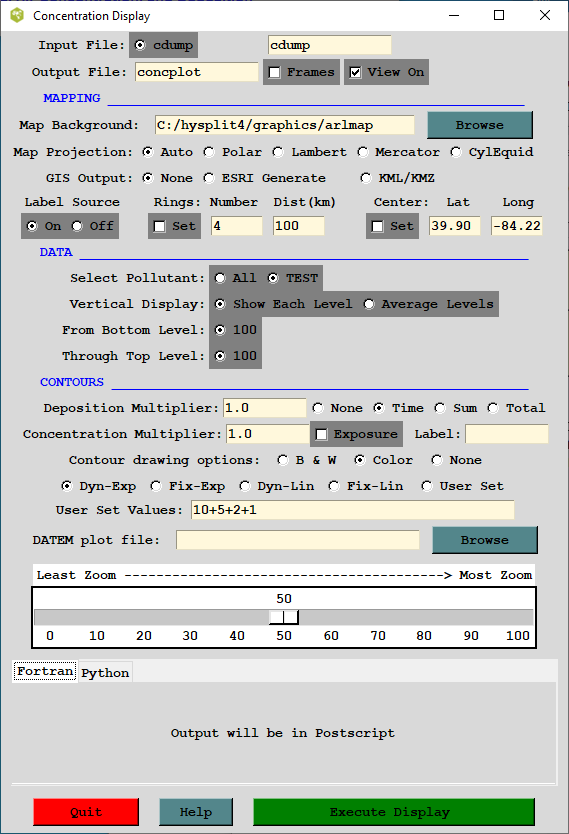
Task: Toggle the View On checkbox
Action: click(x=355, y=72)
